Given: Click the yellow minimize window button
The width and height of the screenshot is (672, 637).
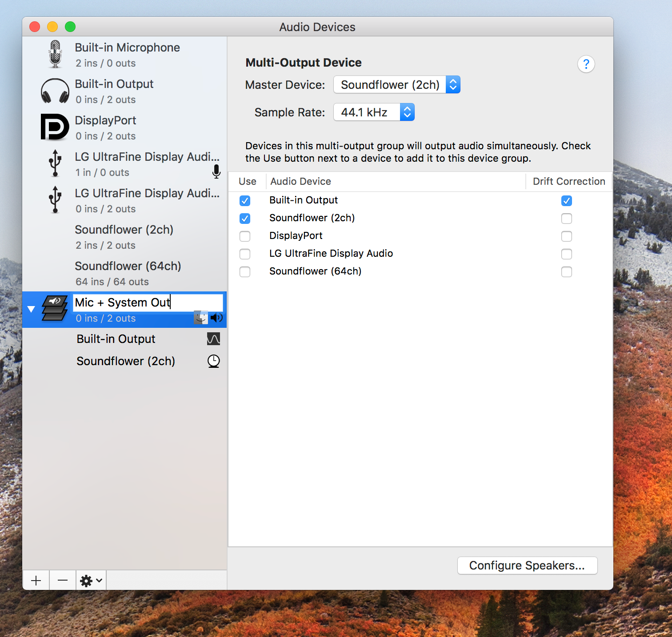Looking at the screenshot, I should tap(52, 27).
